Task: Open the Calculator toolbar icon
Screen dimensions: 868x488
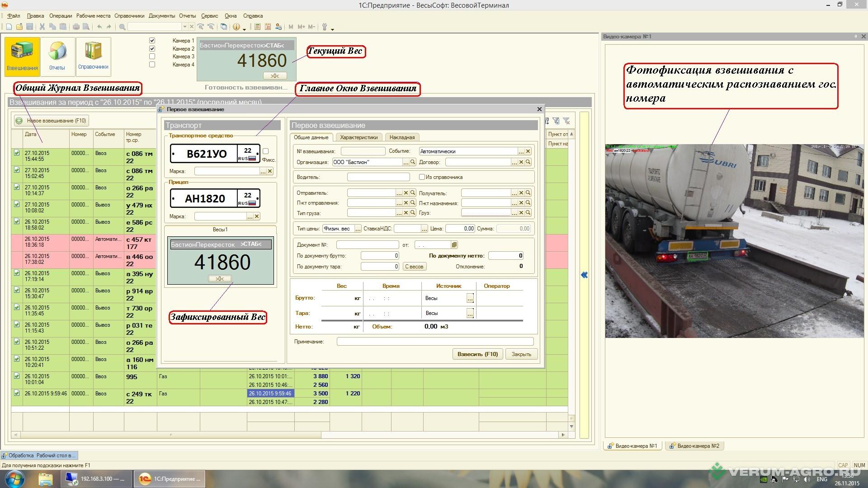Action: (258, 27)
